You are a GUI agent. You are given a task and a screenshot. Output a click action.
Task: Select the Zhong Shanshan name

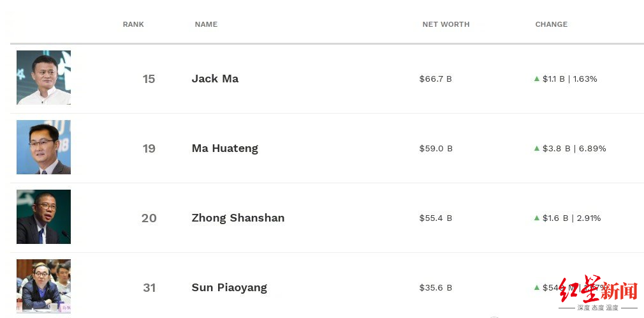pyautogui.click(x=238, y=218)
